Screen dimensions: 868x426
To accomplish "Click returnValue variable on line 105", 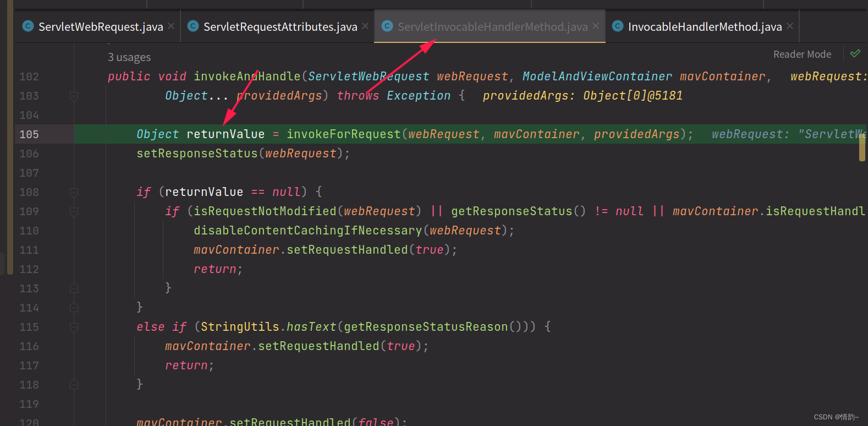I will coord(226,134).
